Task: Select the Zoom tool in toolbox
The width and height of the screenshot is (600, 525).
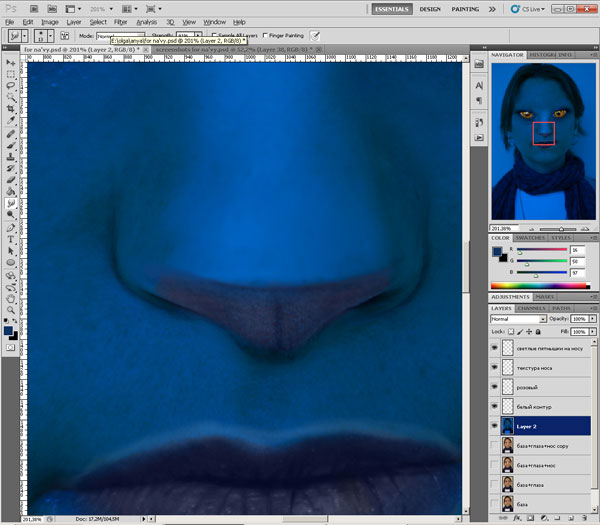Action: 10,309
